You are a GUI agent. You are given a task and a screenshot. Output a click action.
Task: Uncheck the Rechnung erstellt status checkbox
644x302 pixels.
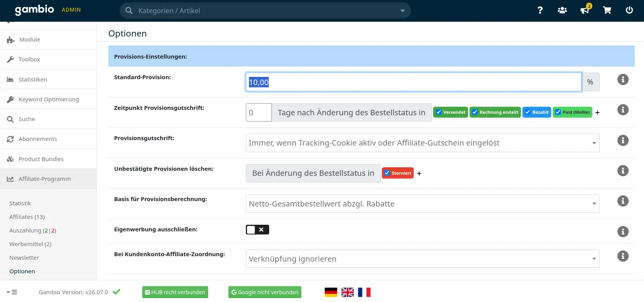(x=475, y=112)
